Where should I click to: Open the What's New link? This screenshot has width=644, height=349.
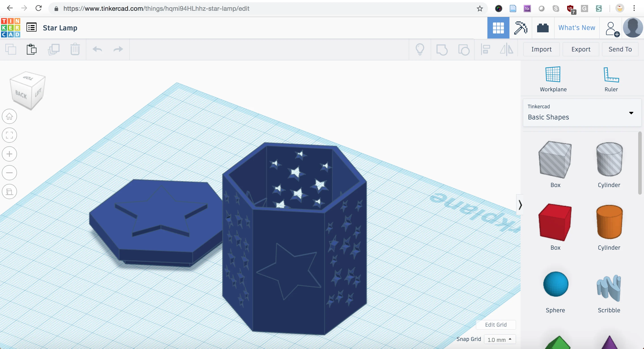[x=577, y=28]
